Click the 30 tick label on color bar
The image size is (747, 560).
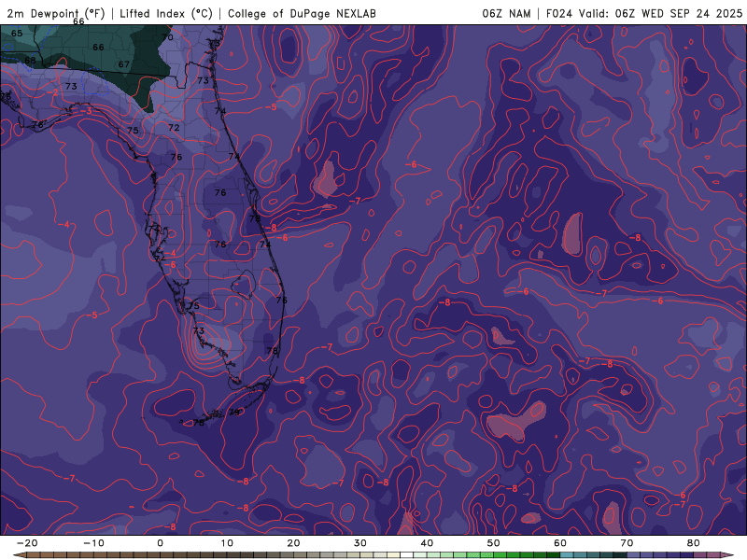(x=360, y=543)
